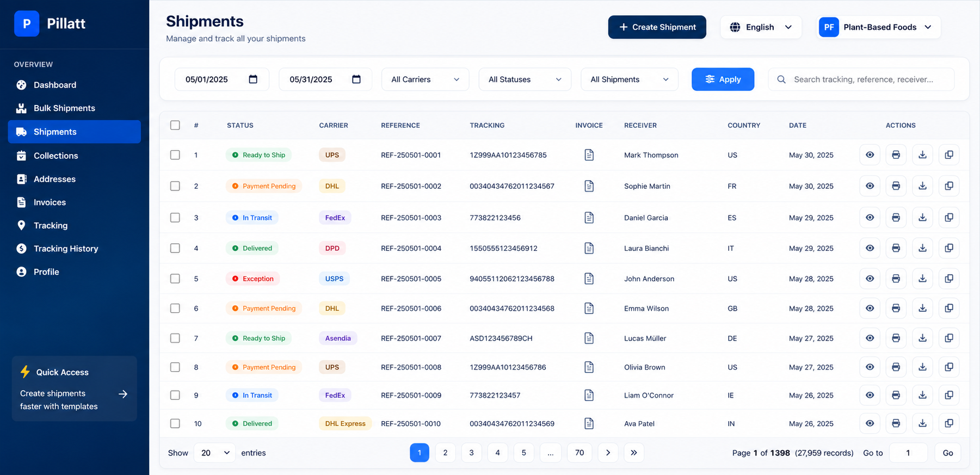Print label for Daniel Garcia shipment

coord(896,218)
